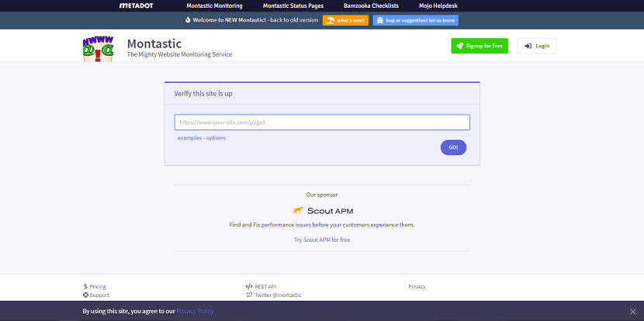This screenshot has height=321, width=644.
Task: Open the Pricing footer link
Action: (95, 287)
